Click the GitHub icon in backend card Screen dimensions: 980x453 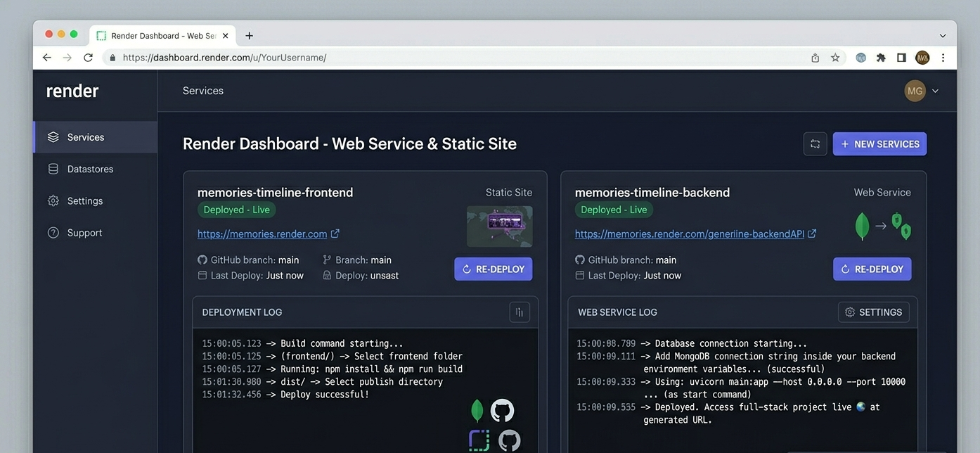tap(580, 260)
